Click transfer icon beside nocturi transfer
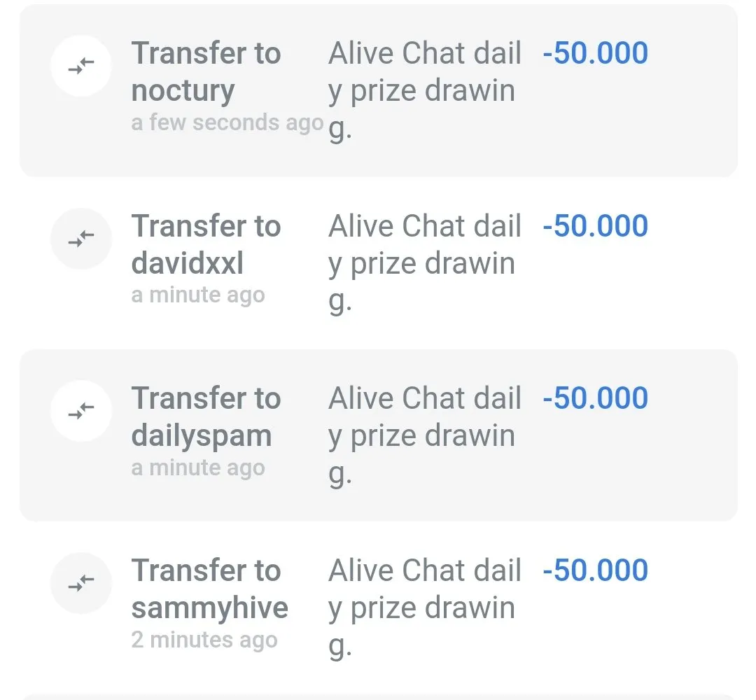Screen dimensions: 756x700 [81, 66]
